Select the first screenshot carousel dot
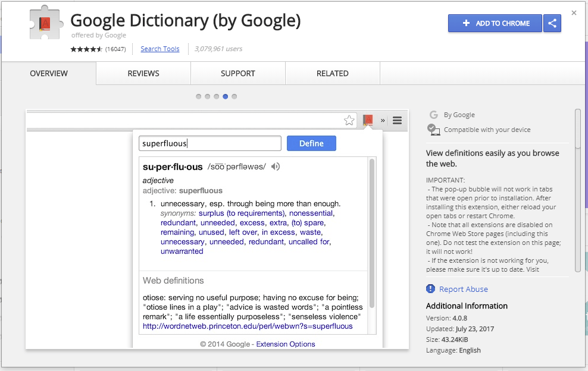This screenshot has height=371, width=588. click(198, 96)
